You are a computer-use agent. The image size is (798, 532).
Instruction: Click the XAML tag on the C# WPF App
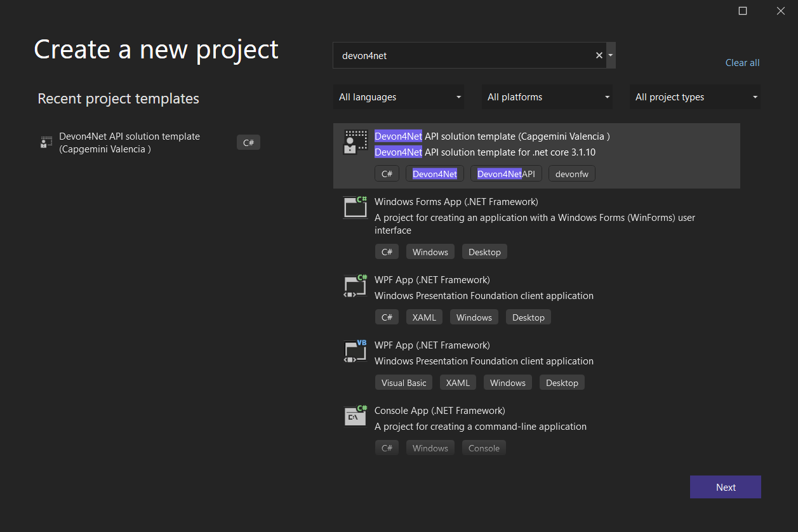pyautogui.click(x=423, y=317)
